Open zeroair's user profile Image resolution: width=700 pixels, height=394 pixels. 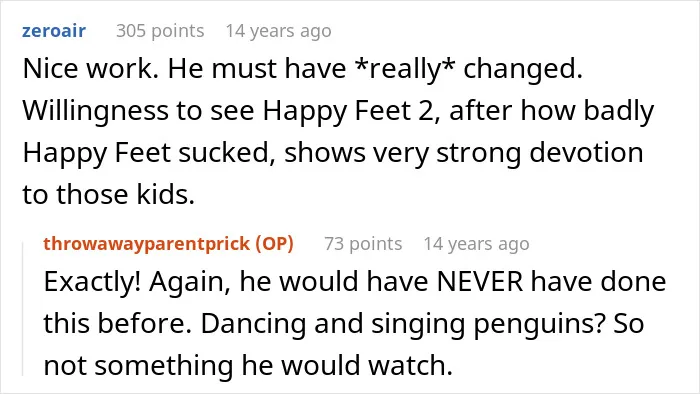54,31
